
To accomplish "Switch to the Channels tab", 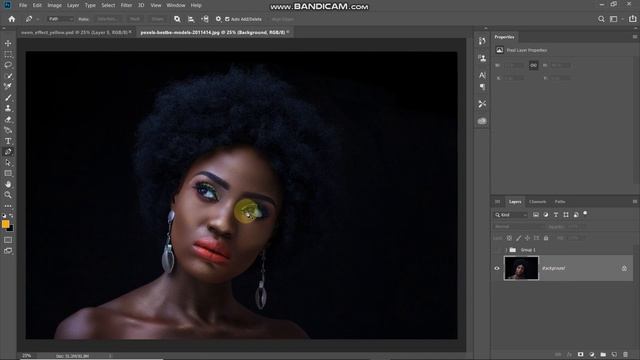I will (538, 202).
